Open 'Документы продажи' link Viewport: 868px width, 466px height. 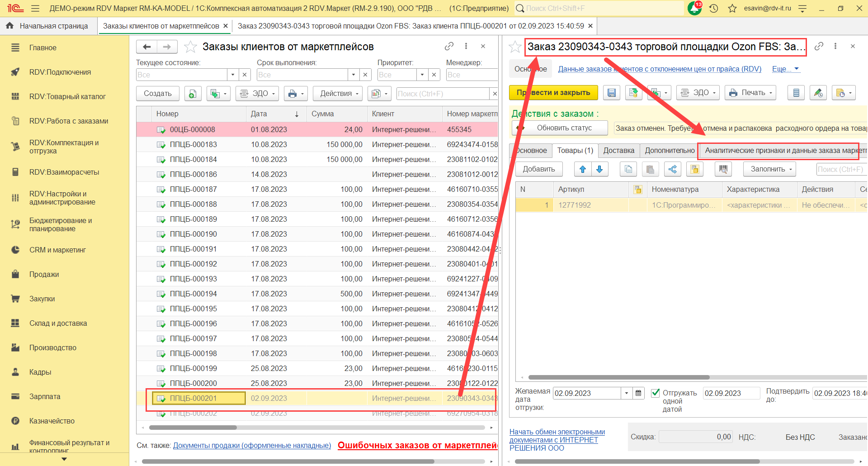(252, 446)
